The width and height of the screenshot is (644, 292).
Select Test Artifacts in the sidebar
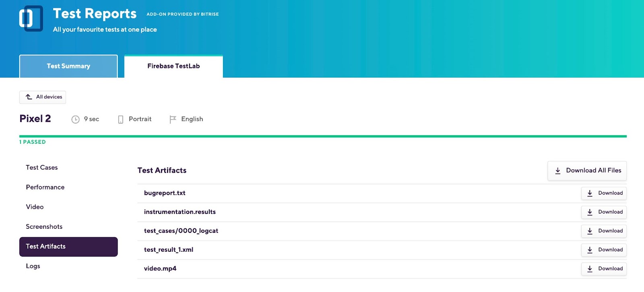(68, 246)
